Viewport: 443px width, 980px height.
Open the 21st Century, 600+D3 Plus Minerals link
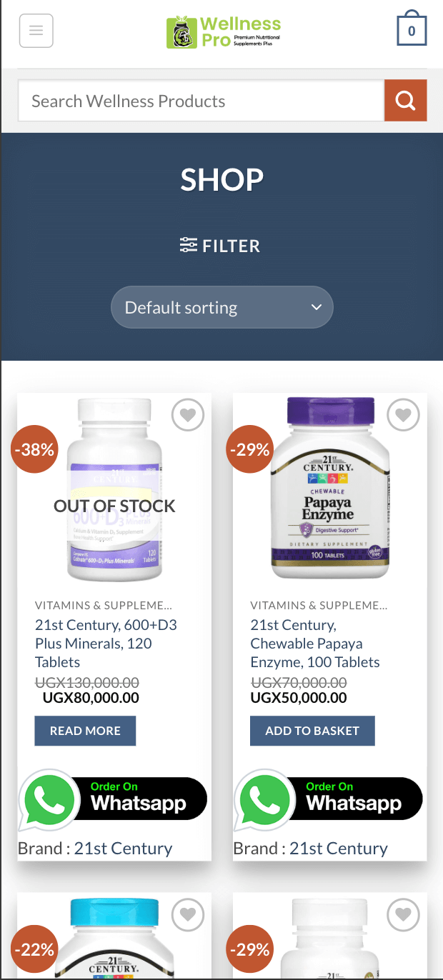pyautogui.click(x=106, y=643)
